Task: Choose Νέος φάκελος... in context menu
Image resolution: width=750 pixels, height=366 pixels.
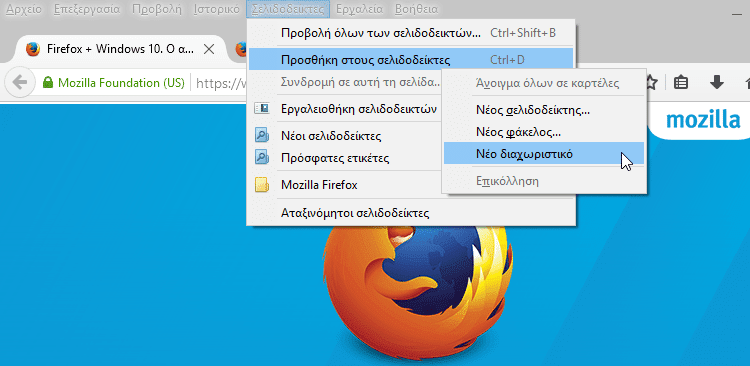Action: click(x=544, y=132)
